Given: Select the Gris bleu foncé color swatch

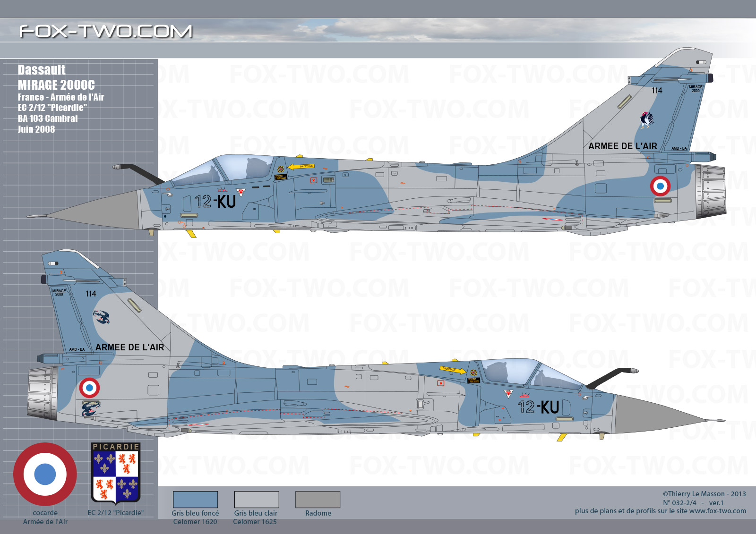Looking at the screenshot, I should pos(195,500).
